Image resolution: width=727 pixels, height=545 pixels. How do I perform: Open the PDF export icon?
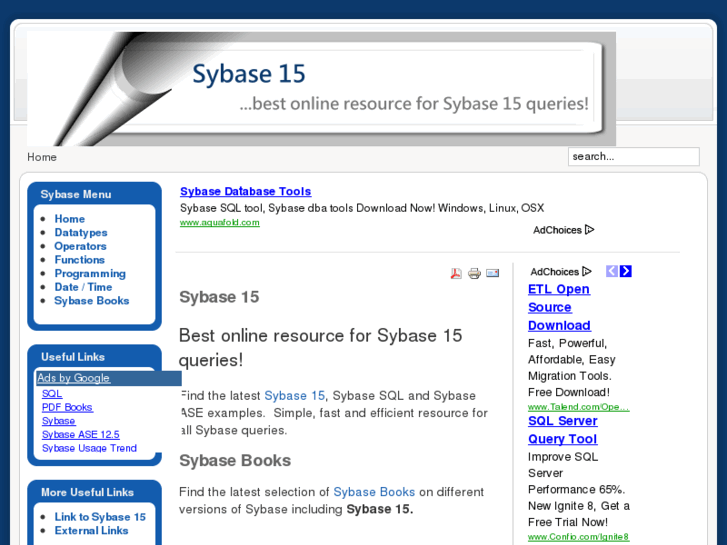pyautogui.click(x=456, y=273)
